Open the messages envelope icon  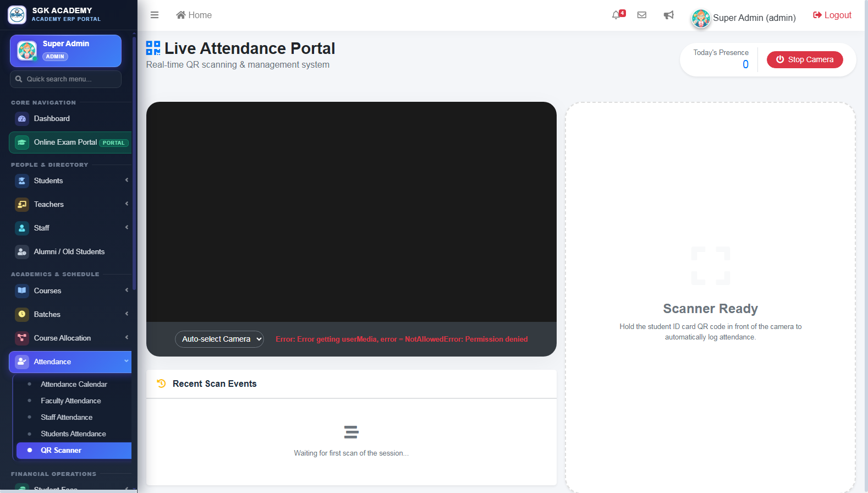[x=642, y=15]
